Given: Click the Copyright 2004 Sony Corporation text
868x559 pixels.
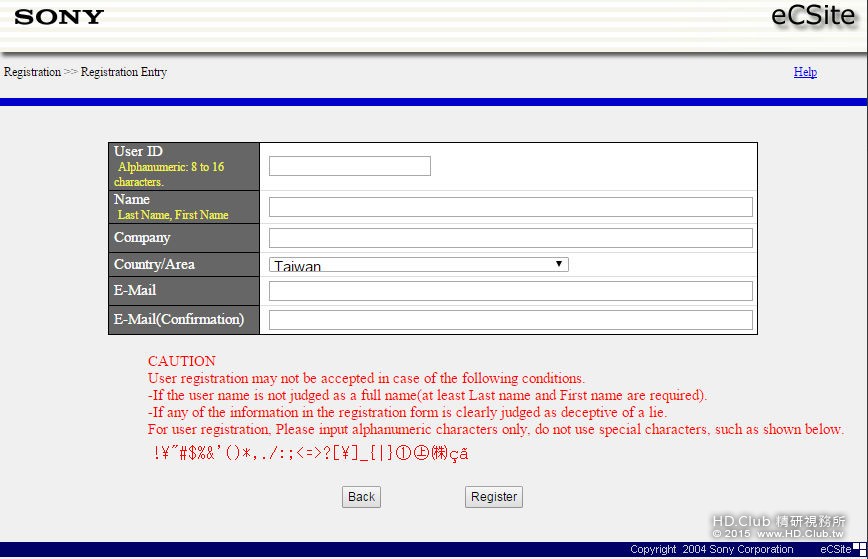Looking at the screenshot, I should pos(711,549).
